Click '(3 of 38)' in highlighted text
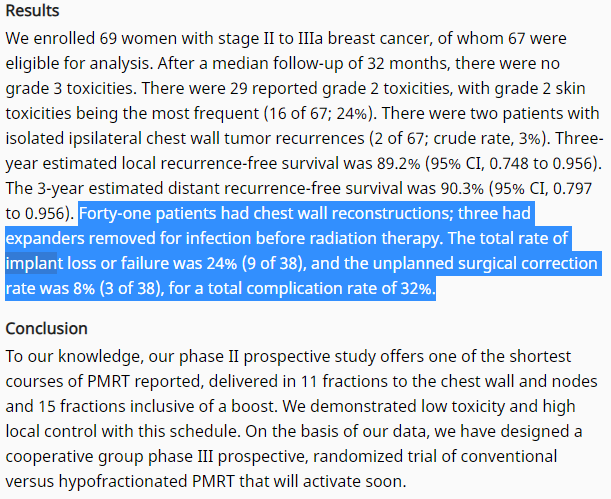 (x=131, y=288)
